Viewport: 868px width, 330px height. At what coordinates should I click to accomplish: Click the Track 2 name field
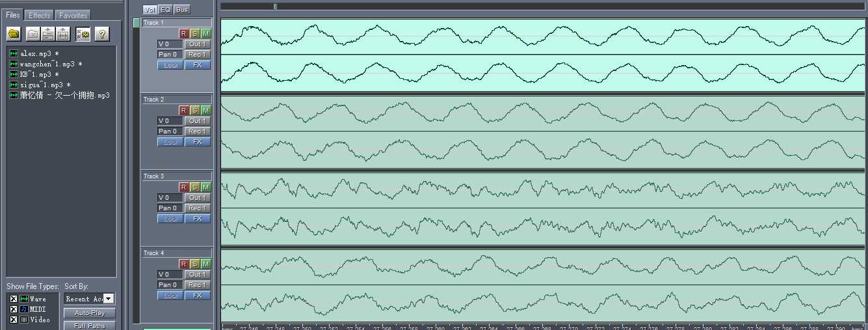tap(177, 100)
